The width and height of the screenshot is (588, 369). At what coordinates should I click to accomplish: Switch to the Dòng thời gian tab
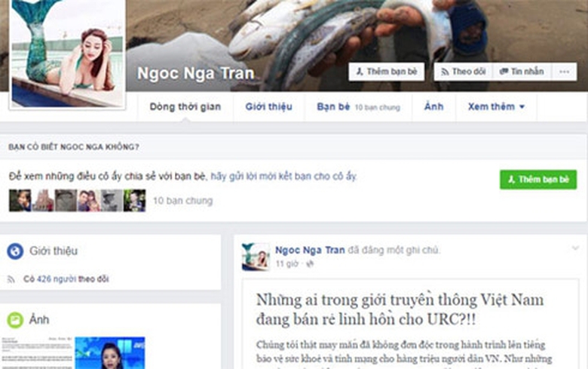pos(185,107)
